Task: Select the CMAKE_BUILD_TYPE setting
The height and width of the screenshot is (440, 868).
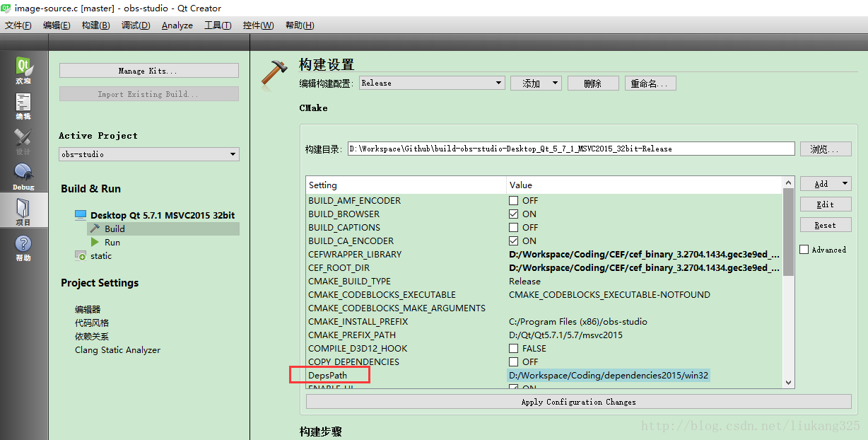Action: (x=349, y=282)
